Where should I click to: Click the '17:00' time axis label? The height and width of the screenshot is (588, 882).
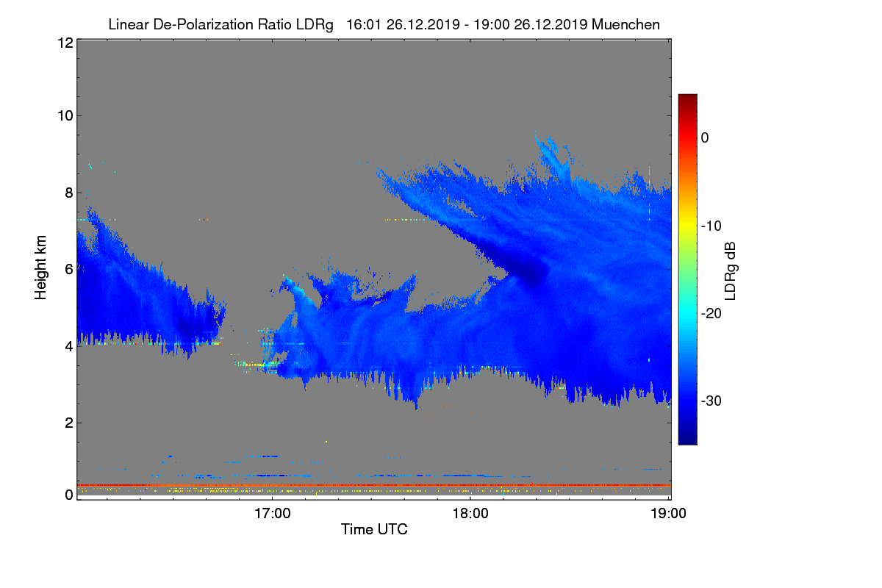(x=272, y=512)
